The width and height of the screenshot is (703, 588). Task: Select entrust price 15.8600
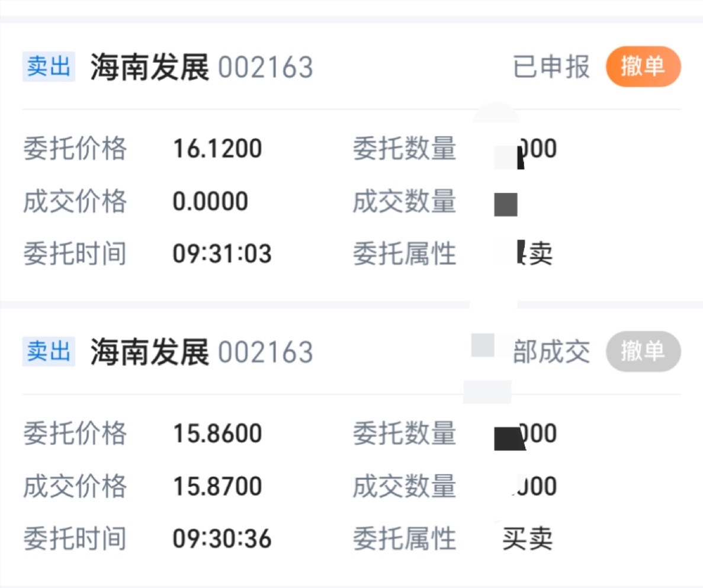217,433
